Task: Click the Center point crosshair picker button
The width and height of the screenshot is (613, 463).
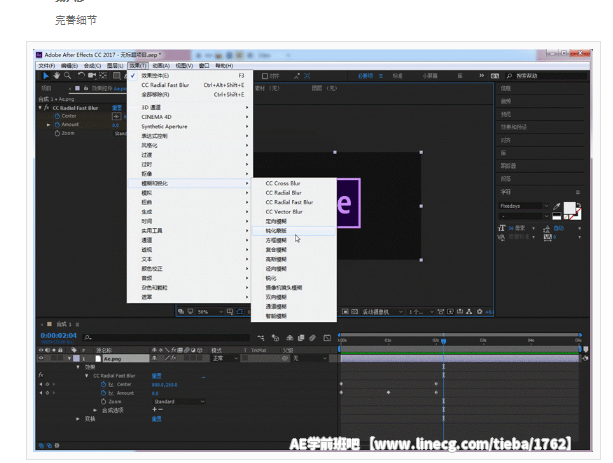Action: (x=117, y=116)
